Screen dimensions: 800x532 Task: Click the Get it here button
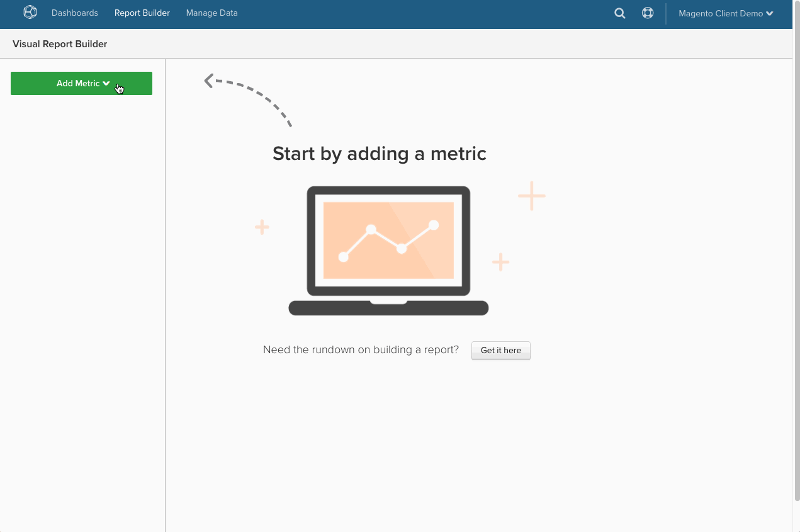[x=500, y=351]
